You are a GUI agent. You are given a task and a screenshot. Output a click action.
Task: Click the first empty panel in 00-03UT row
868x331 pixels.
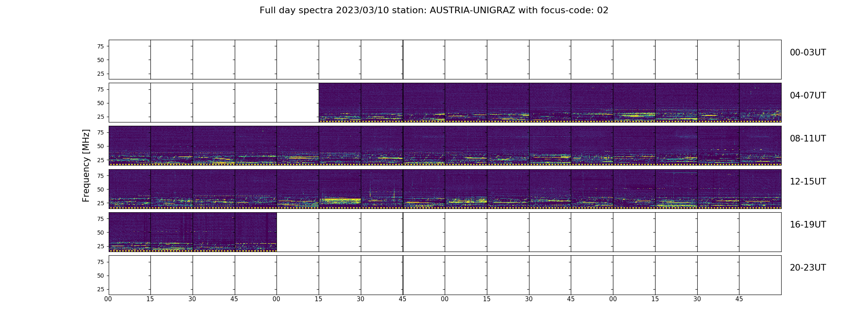coord(129,60)
